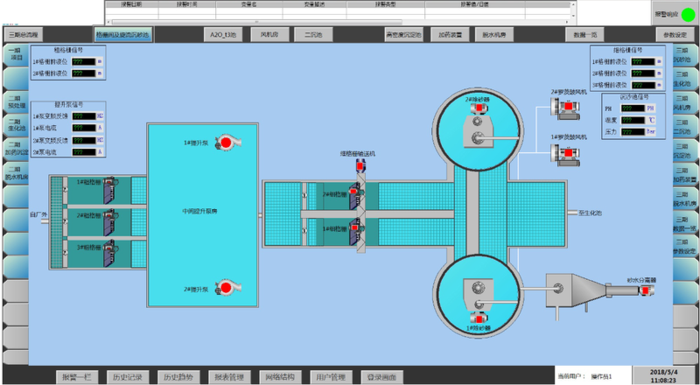This screenshot has width=700, height=385.
Task: Click the 3#粗格栅 screen machine icon
Action: pyautogui.click(x=110, y=253)
